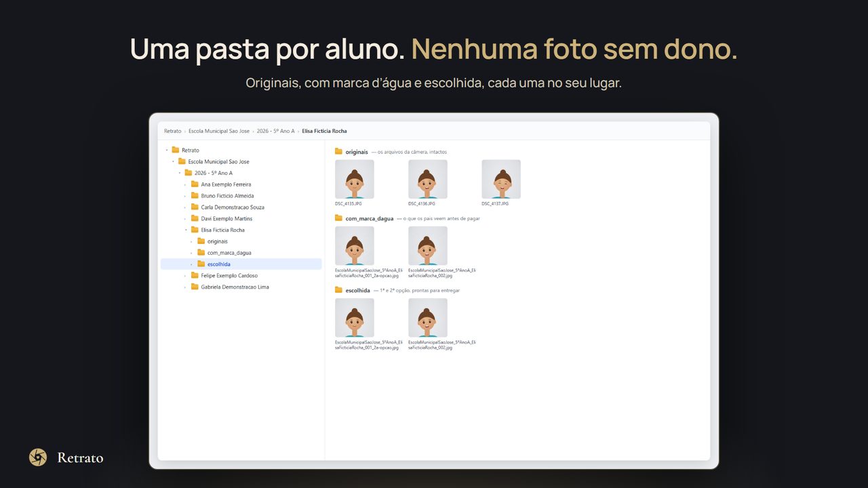
Task: Click the DSC_4135.JPG file name text
Action: (x=349, y=203)
